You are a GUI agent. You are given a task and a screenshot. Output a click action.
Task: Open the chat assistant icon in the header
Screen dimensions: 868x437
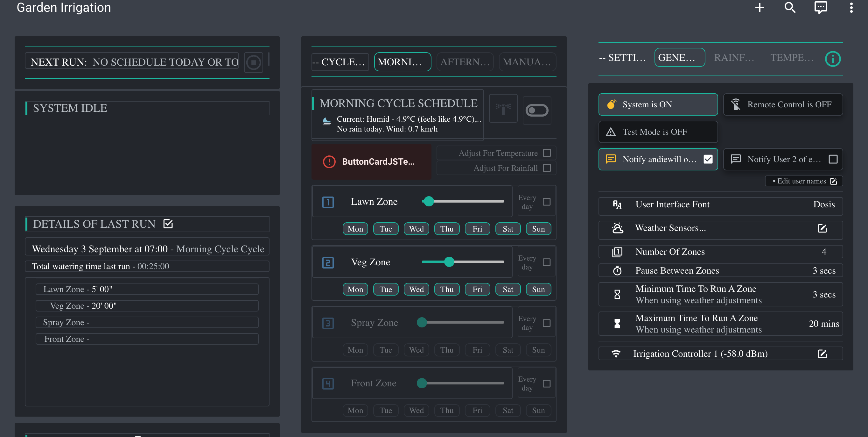click(x=821, y=8)
